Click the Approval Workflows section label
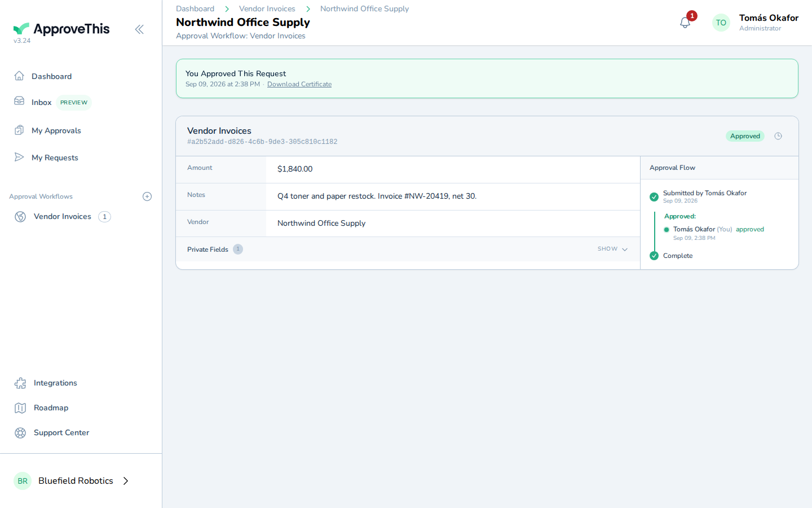812x508 pixels. coord(41,196)
